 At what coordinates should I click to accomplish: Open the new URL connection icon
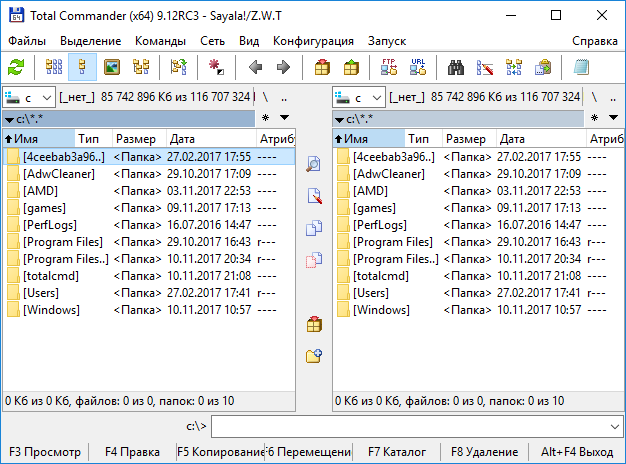pos(418,67)
